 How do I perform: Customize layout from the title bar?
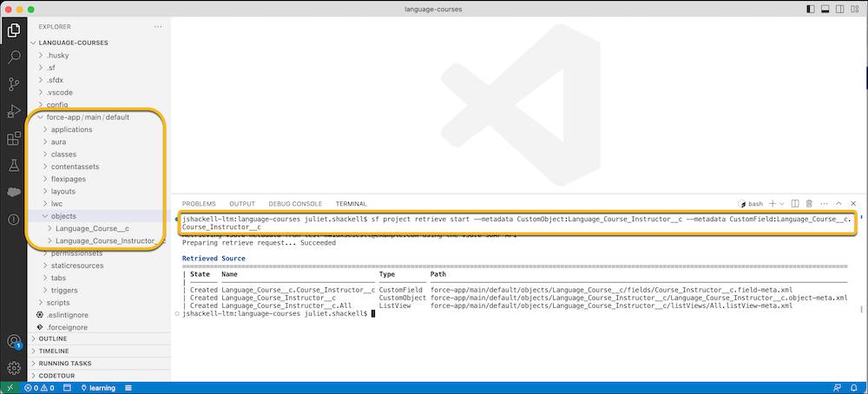tap(855, 10)
